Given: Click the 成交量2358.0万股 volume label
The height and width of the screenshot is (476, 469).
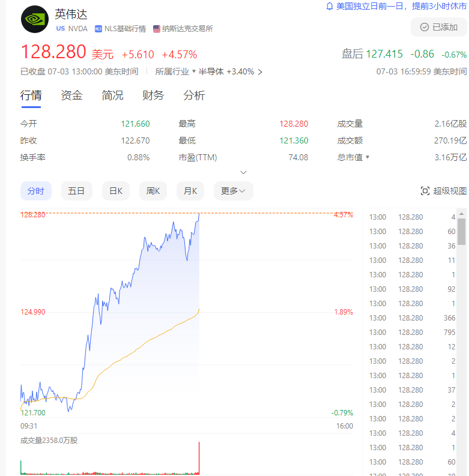Looking at the screenshot, I should [x=49, y=440].
